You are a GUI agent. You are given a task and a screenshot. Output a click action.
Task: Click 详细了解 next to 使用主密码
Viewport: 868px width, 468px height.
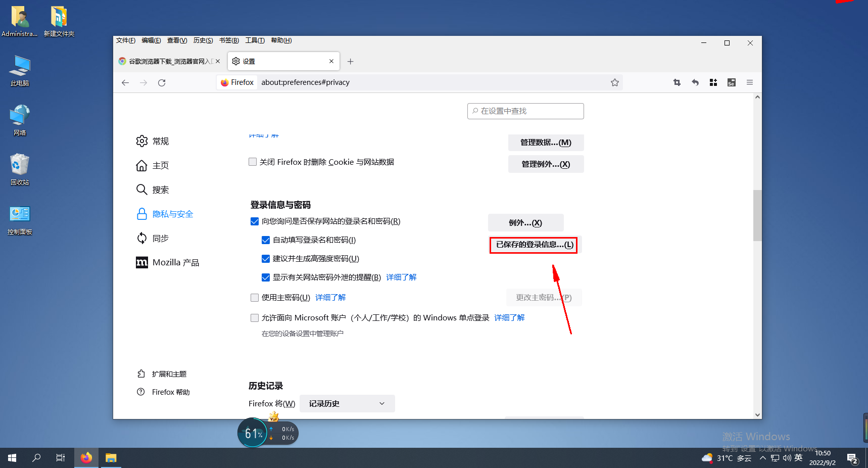tap(330, 298)
